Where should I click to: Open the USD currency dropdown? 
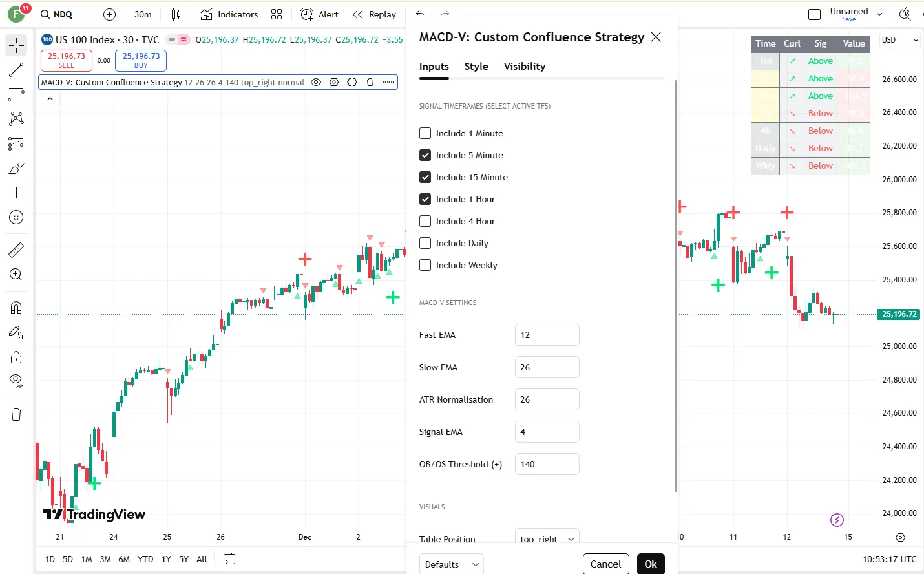tap(899, 40)
